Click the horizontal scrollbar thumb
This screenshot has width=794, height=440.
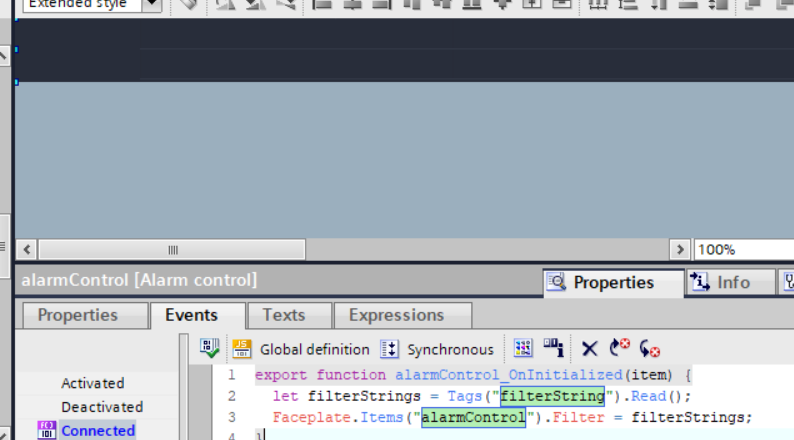pos(172,250)
